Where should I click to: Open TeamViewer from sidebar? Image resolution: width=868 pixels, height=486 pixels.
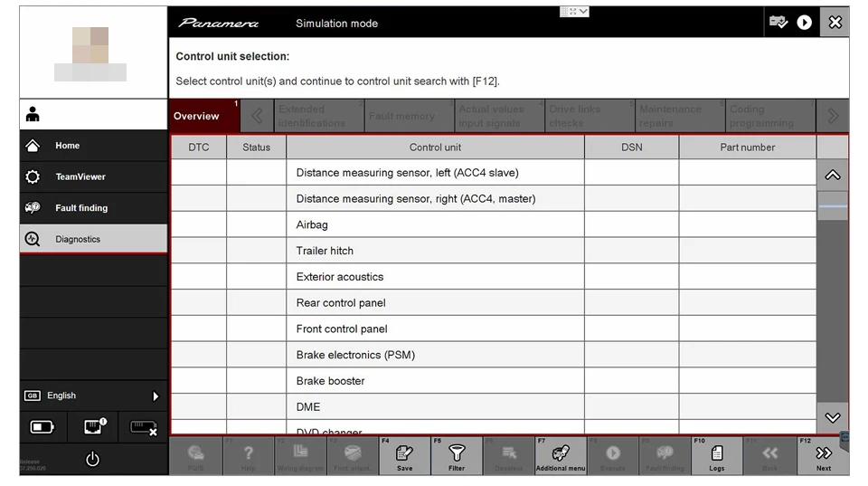[x=93, y=176]
